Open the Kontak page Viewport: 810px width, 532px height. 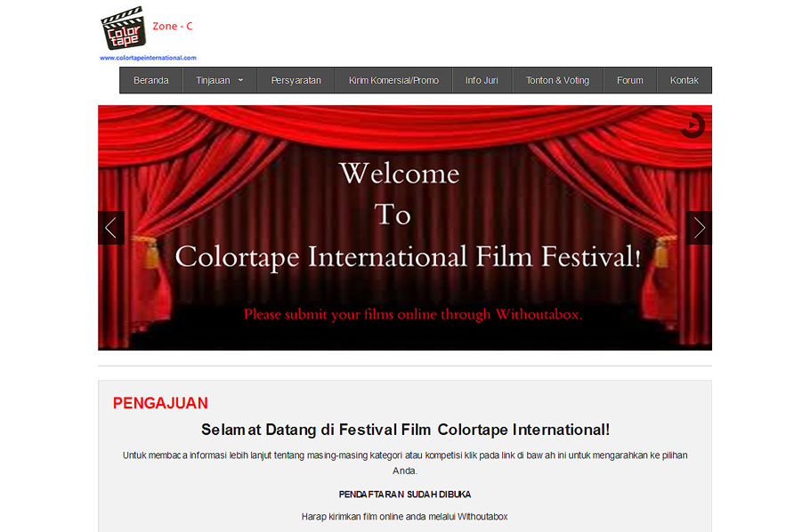[684, 81]
